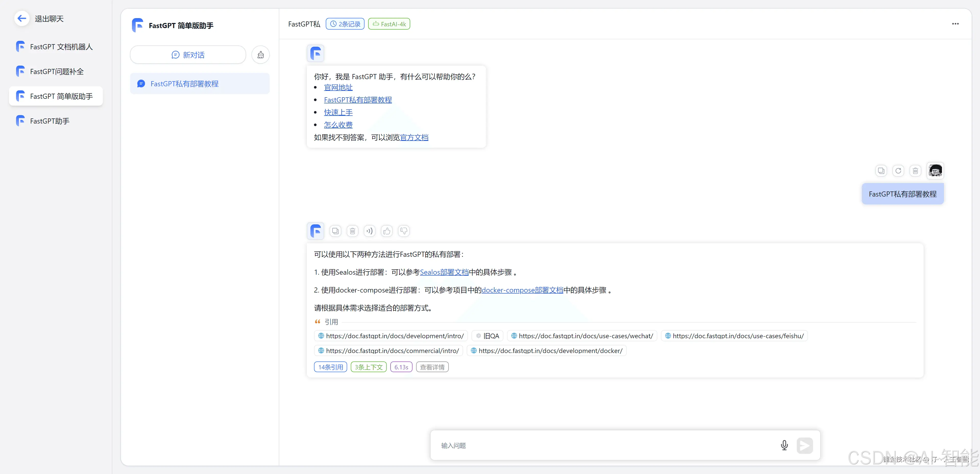Copy the assistant's reply
Image resolution: width=980 pixels, height=474 pixels.
[335, 231]
